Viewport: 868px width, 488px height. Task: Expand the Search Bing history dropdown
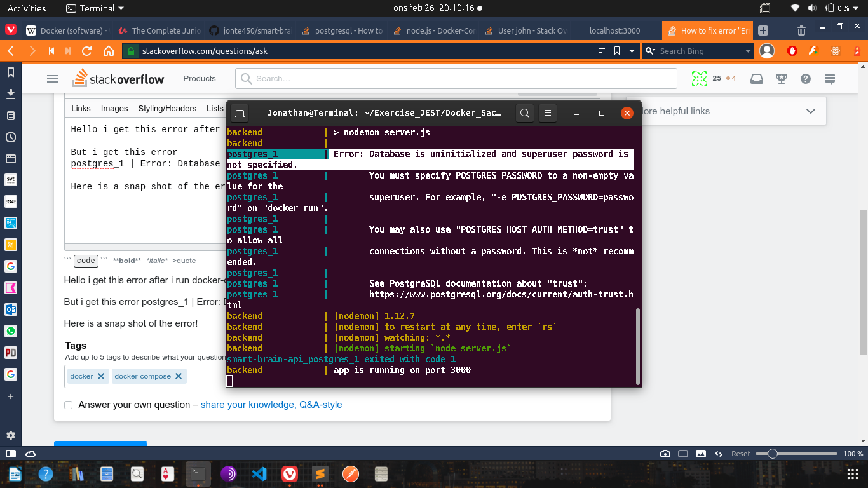[x=748, y=51]
